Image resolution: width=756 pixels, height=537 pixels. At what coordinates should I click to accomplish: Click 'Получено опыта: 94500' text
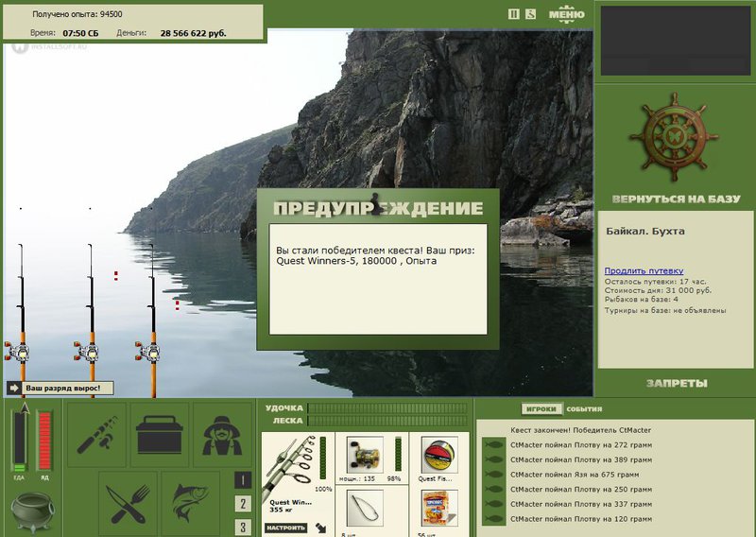77,14
